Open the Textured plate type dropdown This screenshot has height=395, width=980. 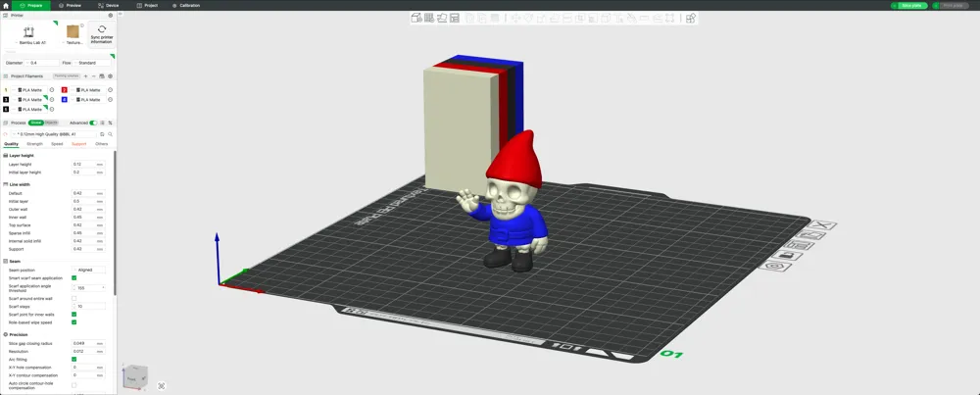click(73, 42)
